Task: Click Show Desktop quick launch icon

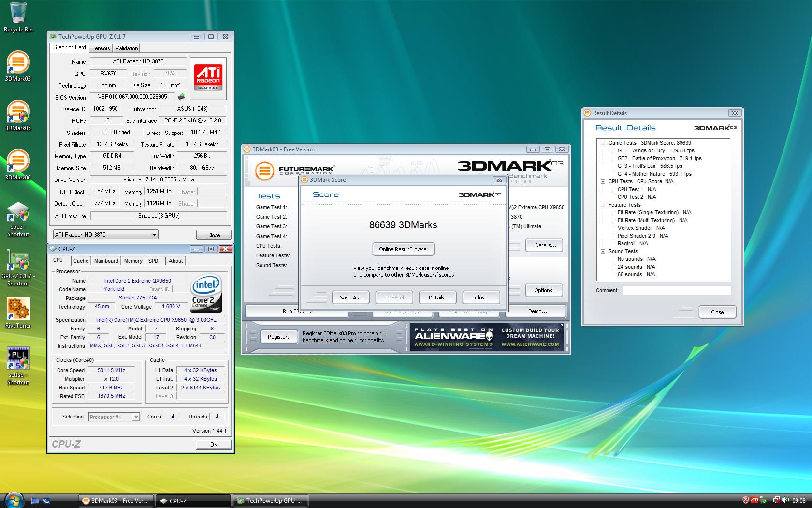Action: click(x=35, y=501)
